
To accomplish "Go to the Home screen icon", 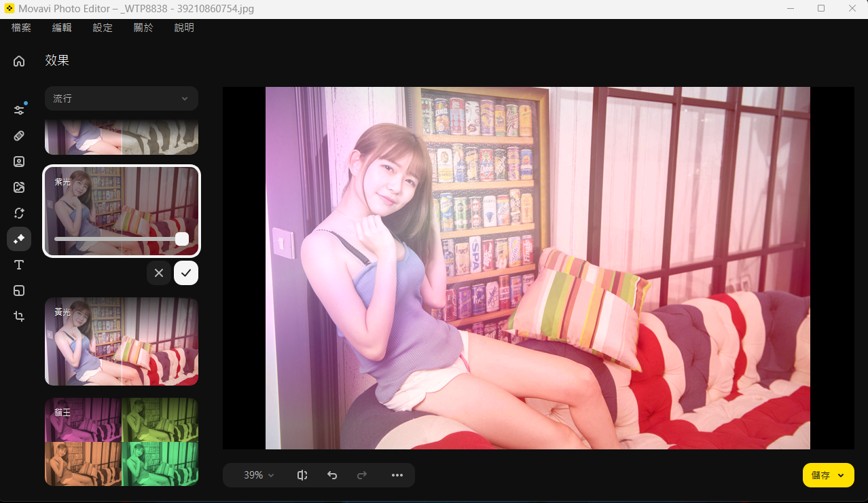I will click(19, 61).
